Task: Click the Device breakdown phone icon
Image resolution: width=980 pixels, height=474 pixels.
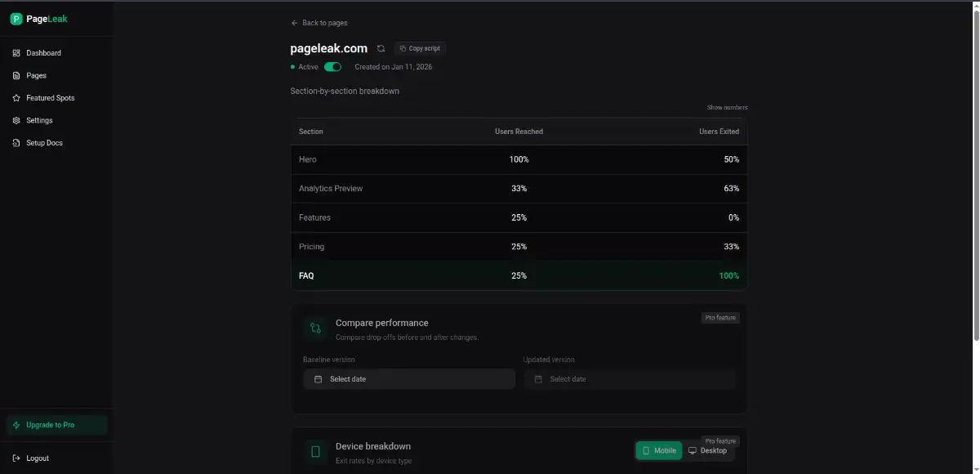Action: (315, 452)
